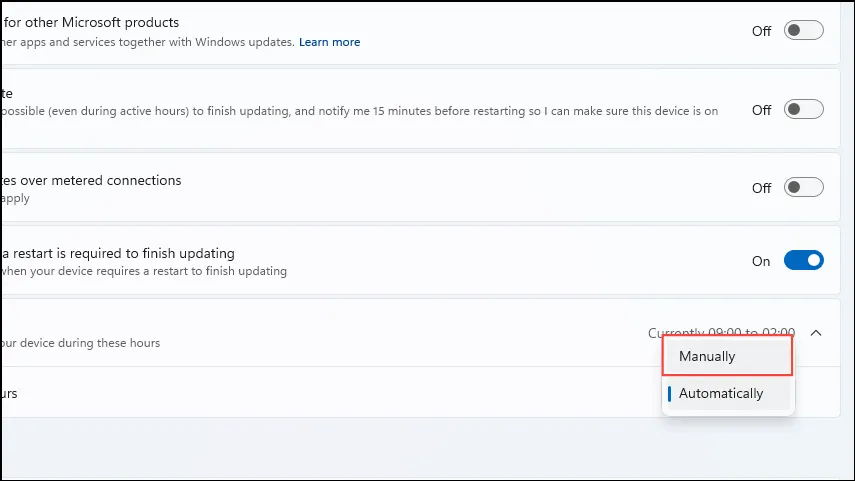Click 'a restart is required to finish updating' heading
Screen dimensions: 855x481
pos(118,254)
